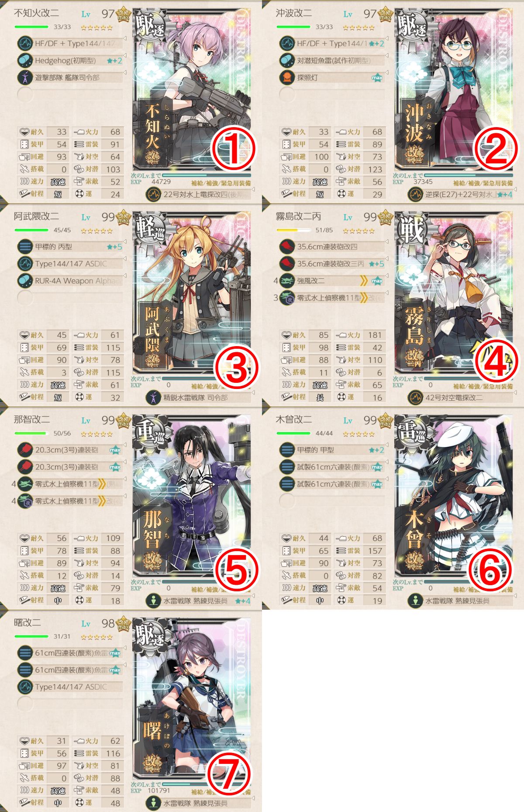This screenshot has height=812, width=524.
Task: Click 補給/補強/緊急用装備 on the 沖波改二 card
Action: pos(483,183)
